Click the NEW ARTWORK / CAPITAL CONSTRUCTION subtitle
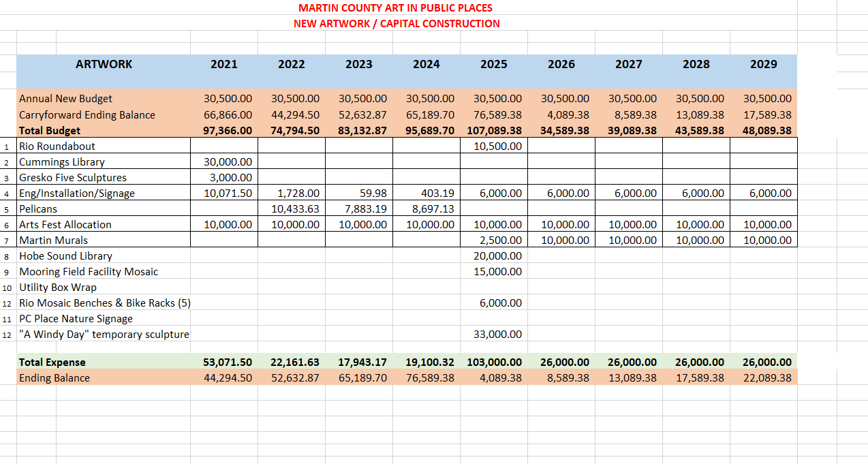 pyautogui.click(x=397, y=24)
